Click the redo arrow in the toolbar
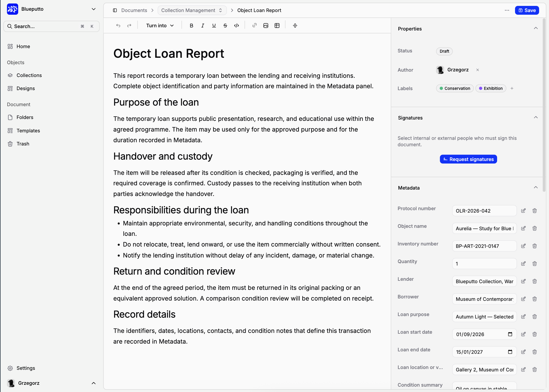Screen dimensions: 549x392 [129, 26]
